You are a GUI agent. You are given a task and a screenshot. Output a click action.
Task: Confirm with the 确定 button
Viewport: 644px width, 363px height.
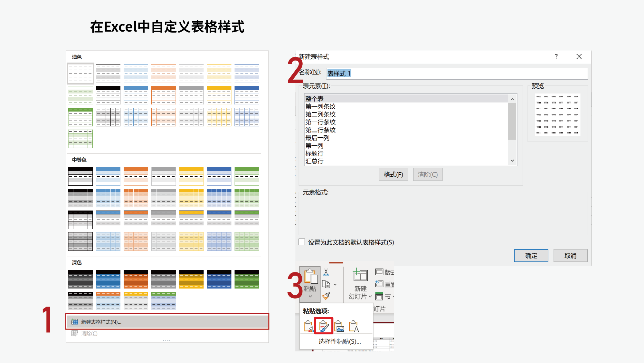click(531, 256)
